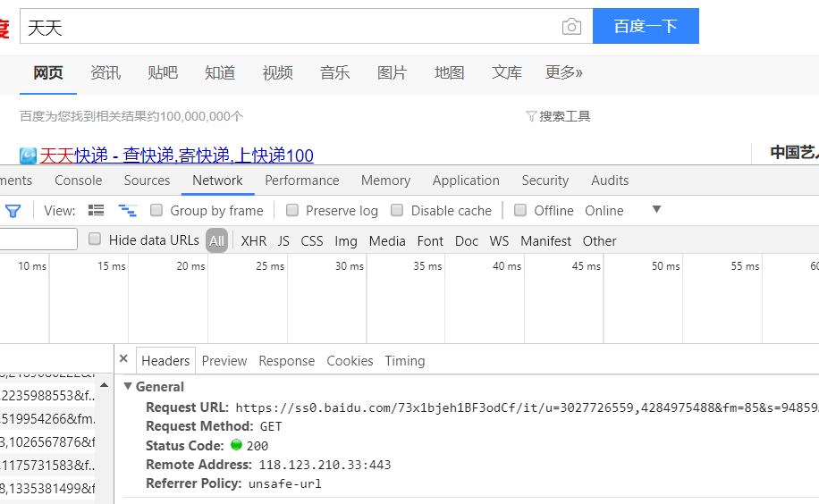Viewport: 819px width, 504px height.
Task: Open the throttling dropdown arrow
Action: 656,209
